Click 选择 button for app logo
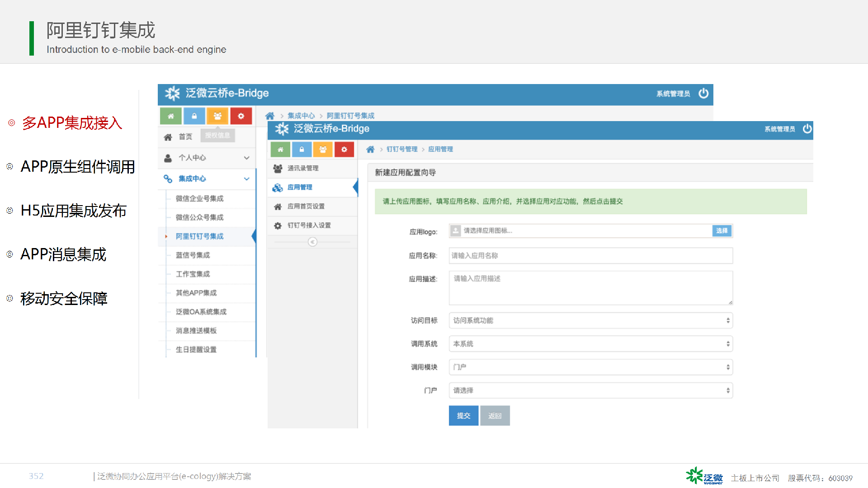Image resolution: width=868 pixels, height=488 pixels. [722, 230]
